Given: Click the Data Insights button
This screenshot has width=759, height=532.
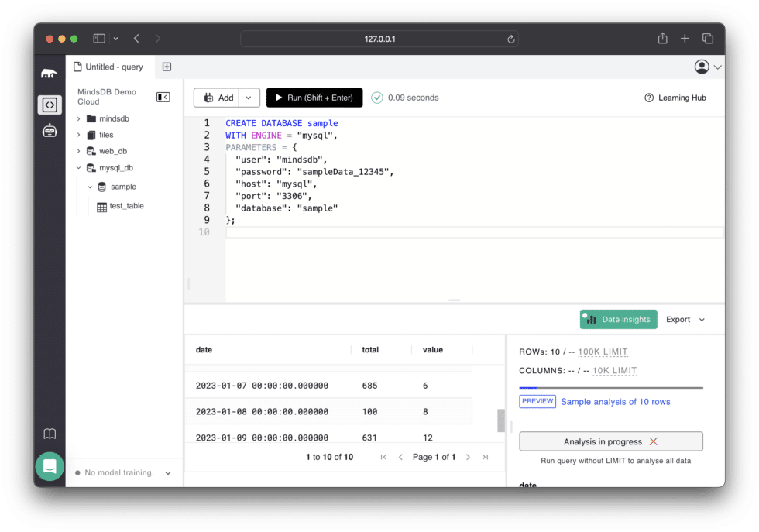Looking at the screenshot, I should tap(618, 319).
